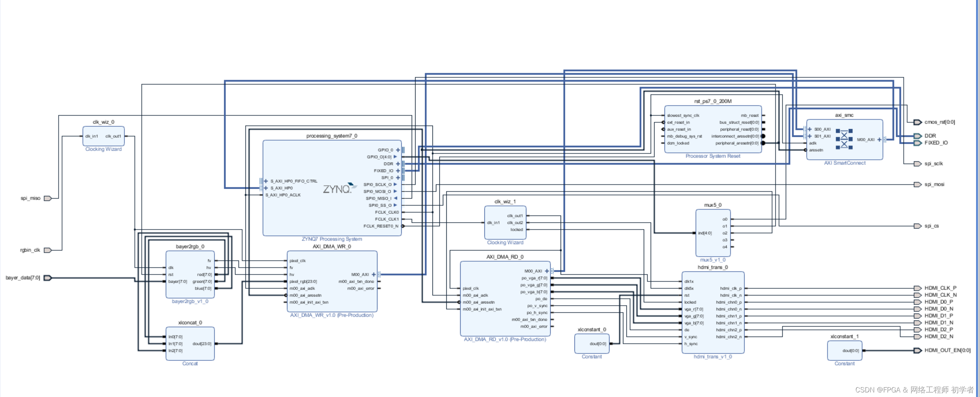This screenshot has width=980, height=397.
Task: Click the spi_cs output port symbol
Action: click(918, 226)
